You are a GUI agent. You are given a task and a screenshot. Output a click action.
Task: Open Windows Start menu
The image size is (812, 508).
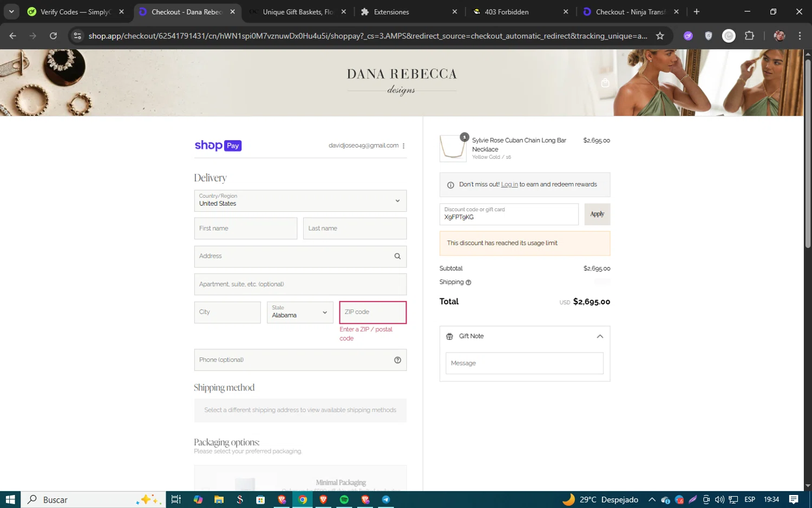point(10,499)
